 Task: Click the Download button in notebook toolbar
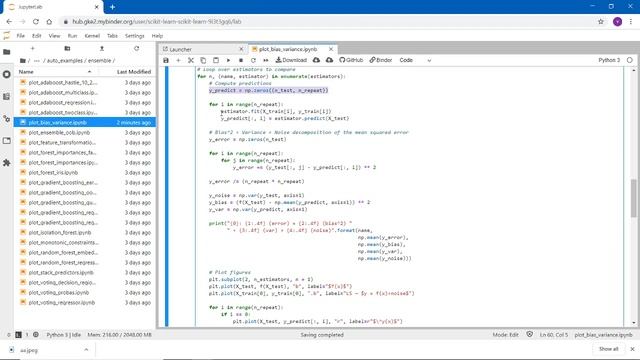pyautogui.click(x=291, y=60)
